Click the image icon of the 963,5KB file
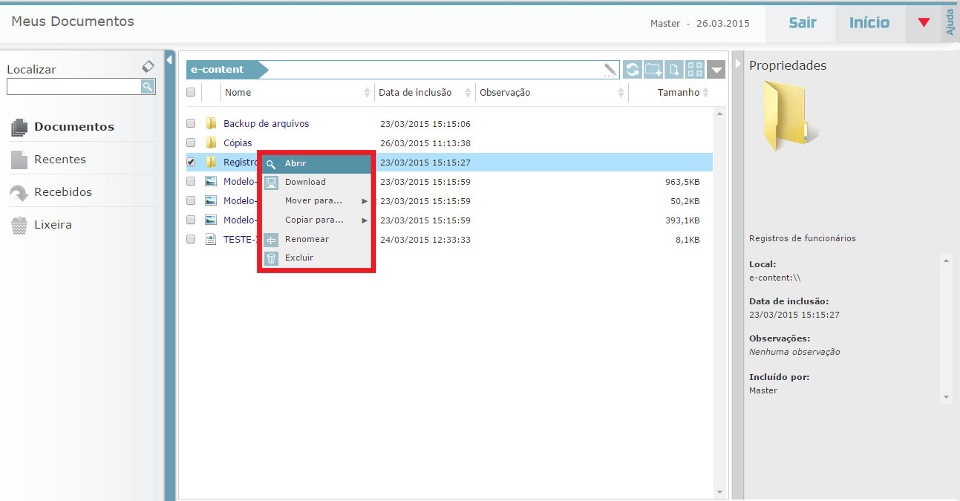Image resolution: width=960 pixels, height=501 pixels. (x=211, y=181)
